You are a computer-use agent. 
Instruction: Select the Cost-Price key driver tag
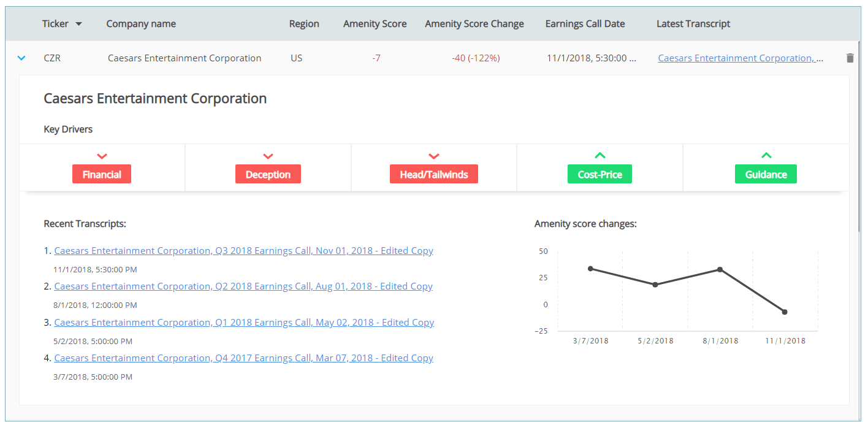coord(600,174)
